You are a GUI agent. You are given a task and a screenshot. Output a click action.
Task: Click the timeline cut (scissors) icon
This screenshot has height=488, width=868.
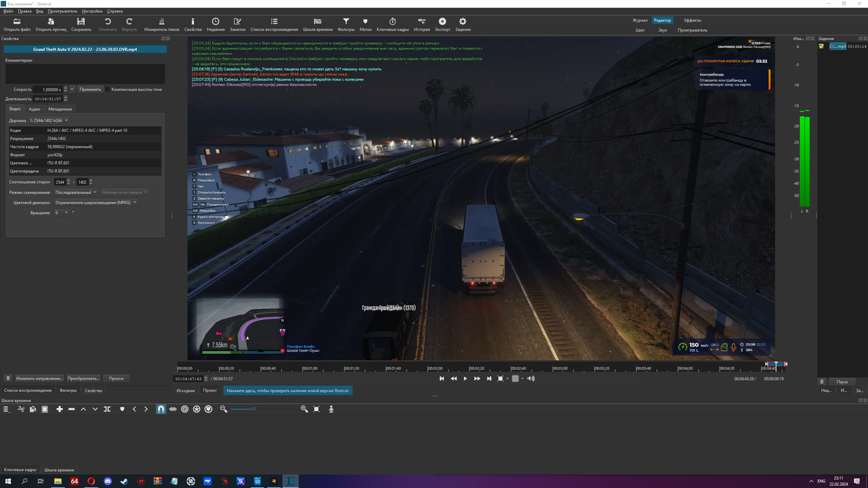click(x=21, y=409)
